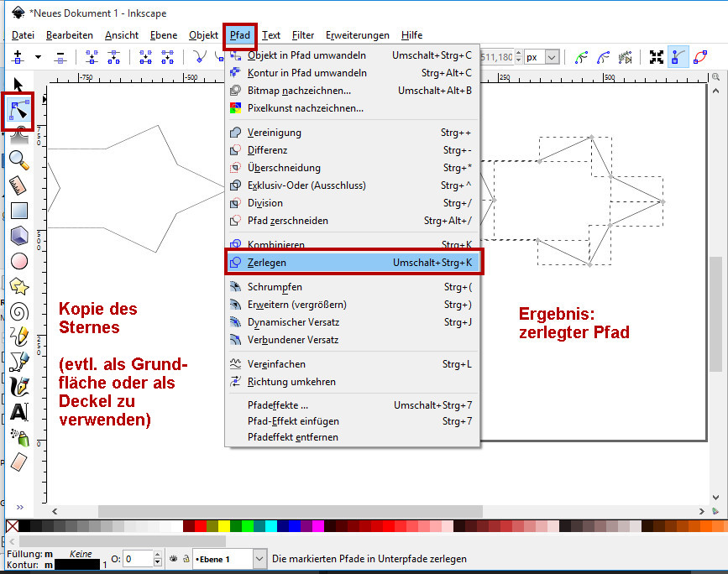This screenshot has height=574, width=728.
Task: Click the Y coordinate input field
Action: coord(497,58)
